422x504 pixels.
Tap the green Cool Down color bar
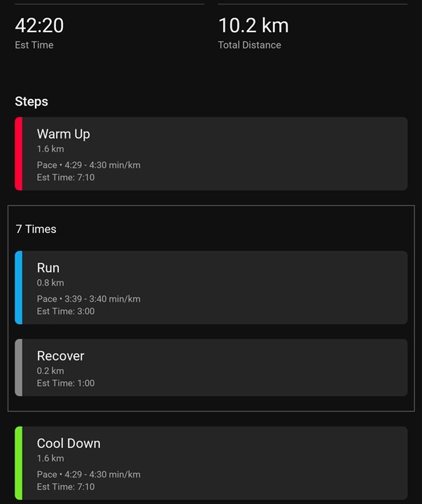coord(19,463)
